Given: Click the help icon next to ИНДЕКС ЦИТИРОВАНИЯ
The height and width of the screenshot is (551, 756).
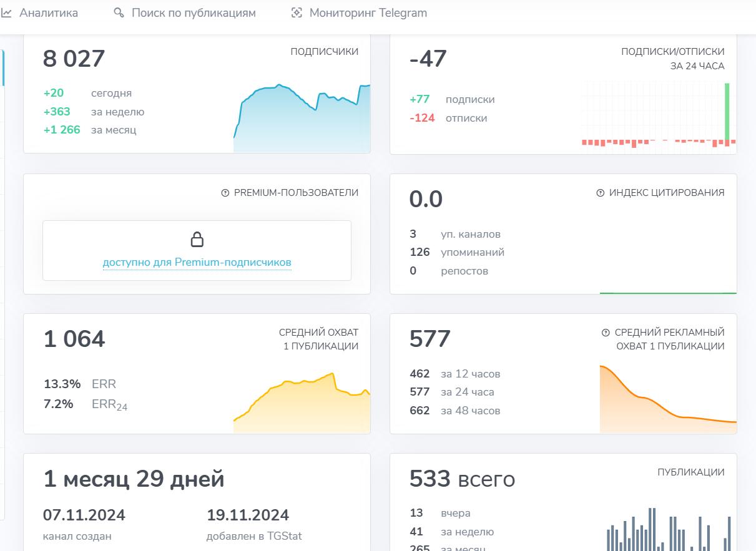Looking at the screenshot, I should tap(601, 193).
